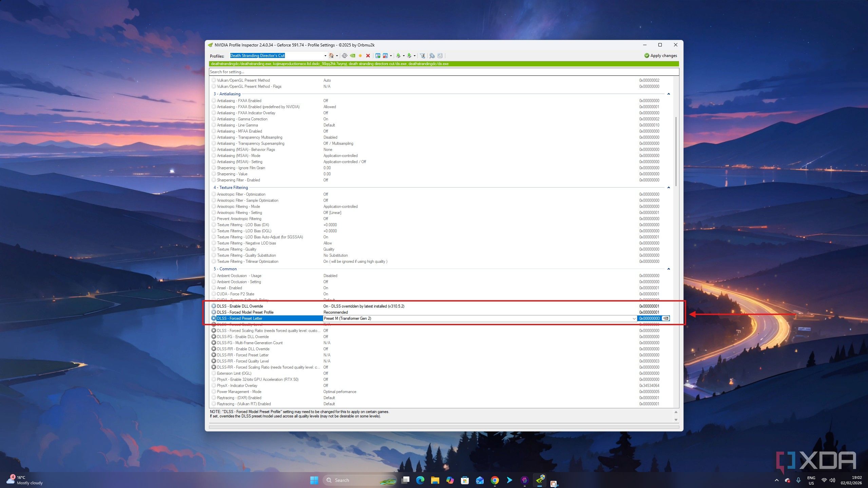
Task: Click the NVIDIA reset icon beside 0x0000000D value
Action: [666, 318]
